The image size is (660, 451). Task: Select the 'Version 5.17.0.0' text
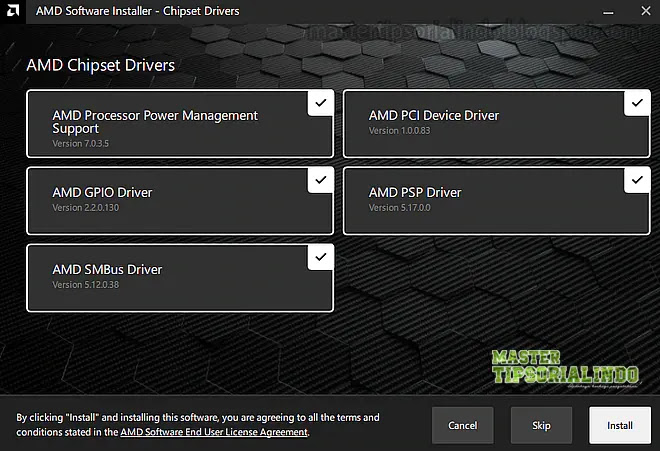[399, 208]
